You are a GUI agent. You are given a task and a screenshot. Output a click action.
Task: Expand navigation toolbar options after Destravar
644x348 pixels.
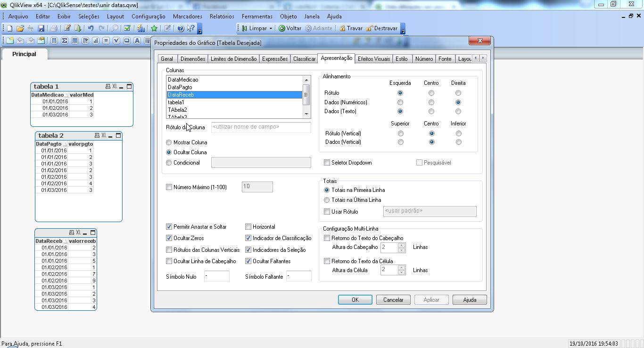402,30
